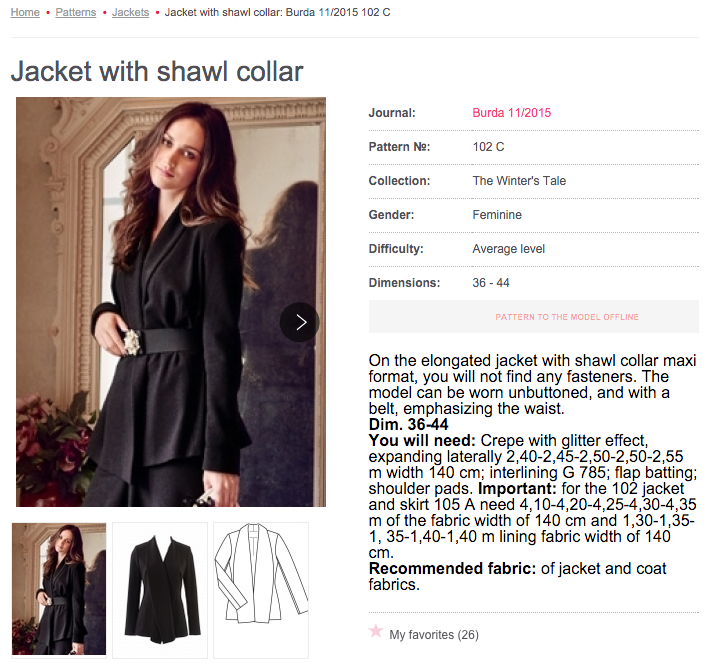Go to the Patterns breadcrumb link

pyautogui.click(x=76, y=12)
